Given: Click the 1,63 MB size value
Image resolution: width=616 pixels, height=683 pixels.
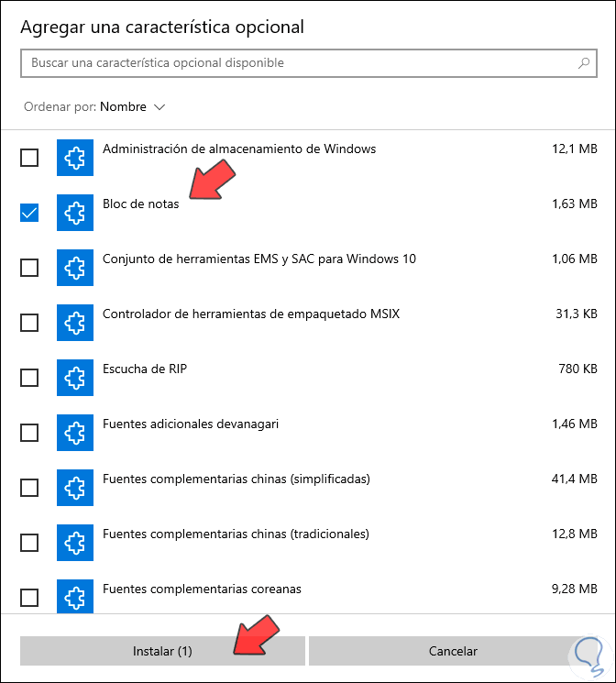Looking at the screenshot, I should click(x=575, y=204).
